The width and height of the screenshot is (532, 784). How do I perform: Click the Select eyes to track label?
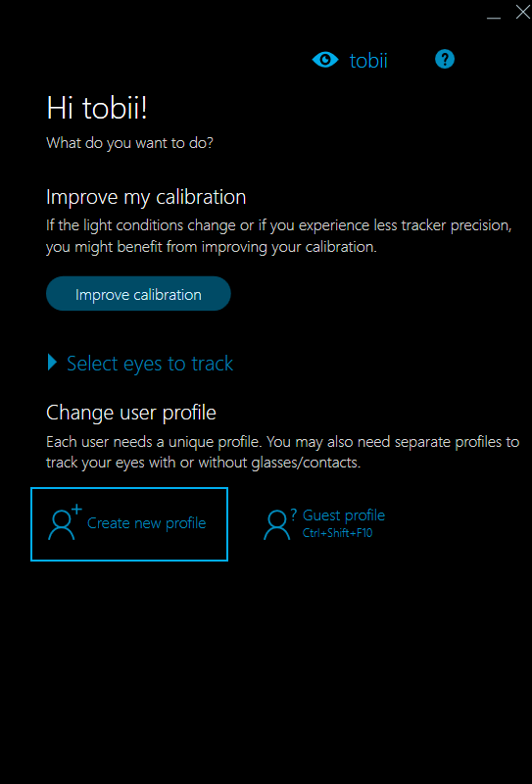[150, 364]
